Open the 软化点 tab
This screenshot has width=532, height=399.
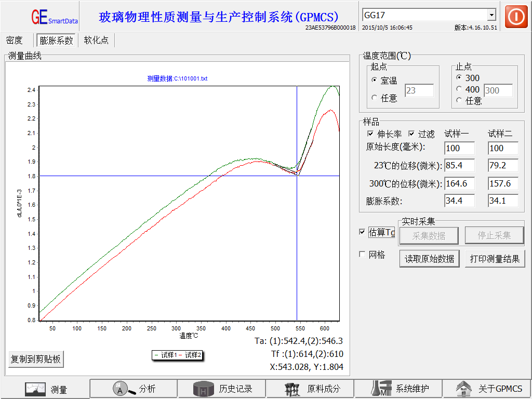(x=96, y=40)
